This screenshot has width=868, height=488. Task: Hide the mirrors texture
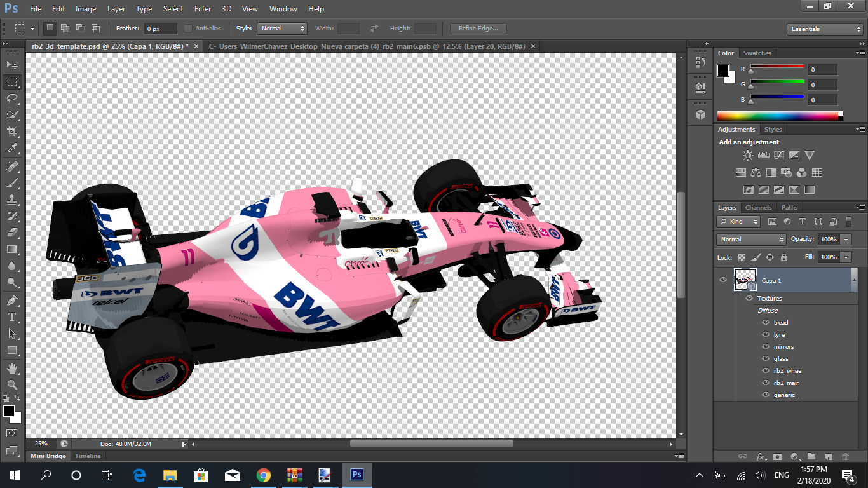(766, 346)
